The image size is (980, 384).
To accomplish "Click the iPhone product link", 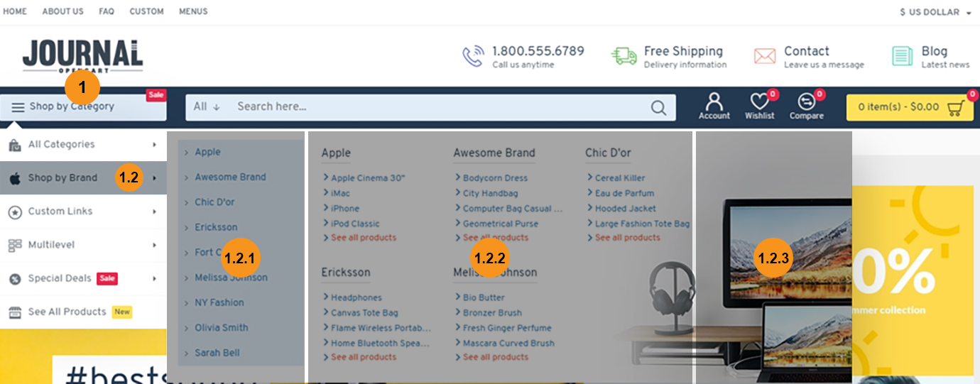I will click(345, 209).
